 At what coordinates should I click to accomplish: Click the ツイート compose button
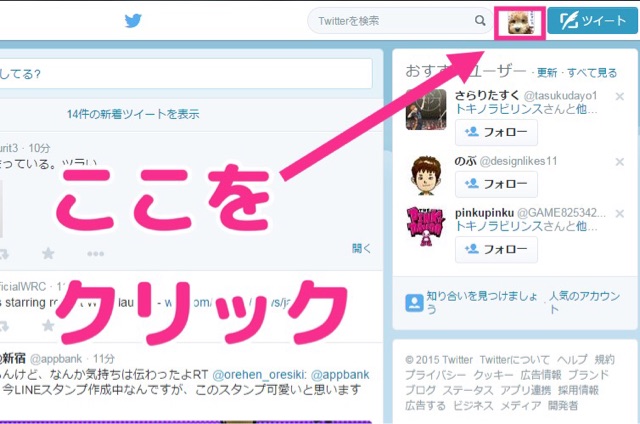coord(592,20)
